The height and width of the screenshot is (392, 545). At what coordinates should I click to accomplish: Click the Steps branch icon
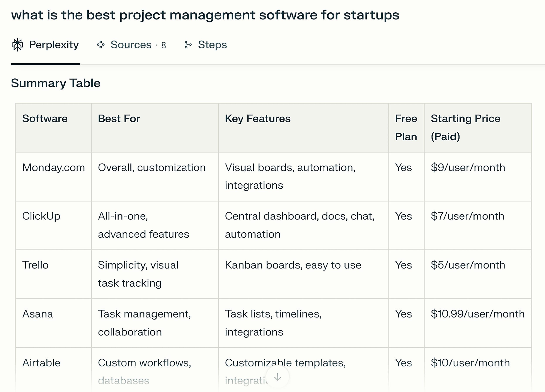click(188, 45)
